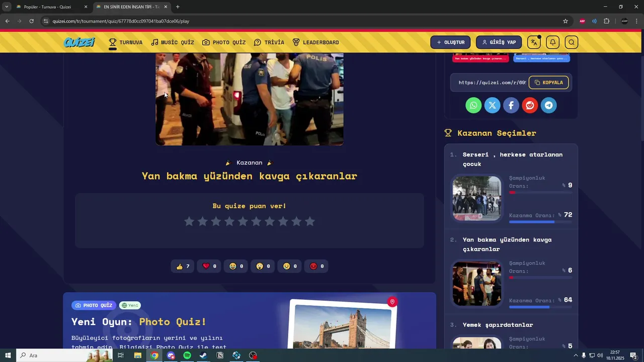This screenshot has height=362, width=644.
Task: Share via Facebook icon
Action: click(x=511, y=105)
